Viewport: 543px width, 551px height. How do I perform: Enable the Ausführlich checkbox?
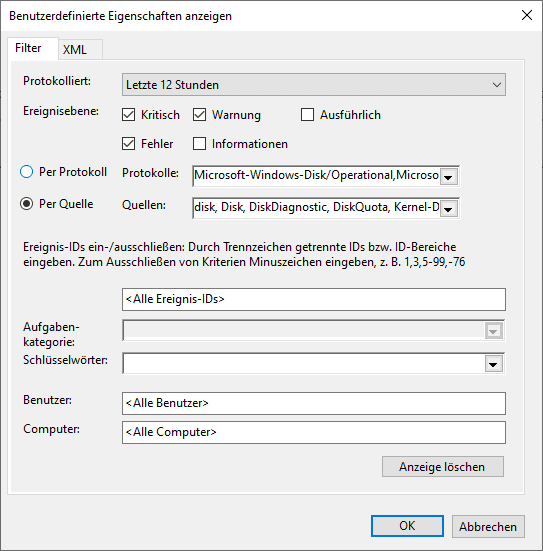(x=307, y=115)
